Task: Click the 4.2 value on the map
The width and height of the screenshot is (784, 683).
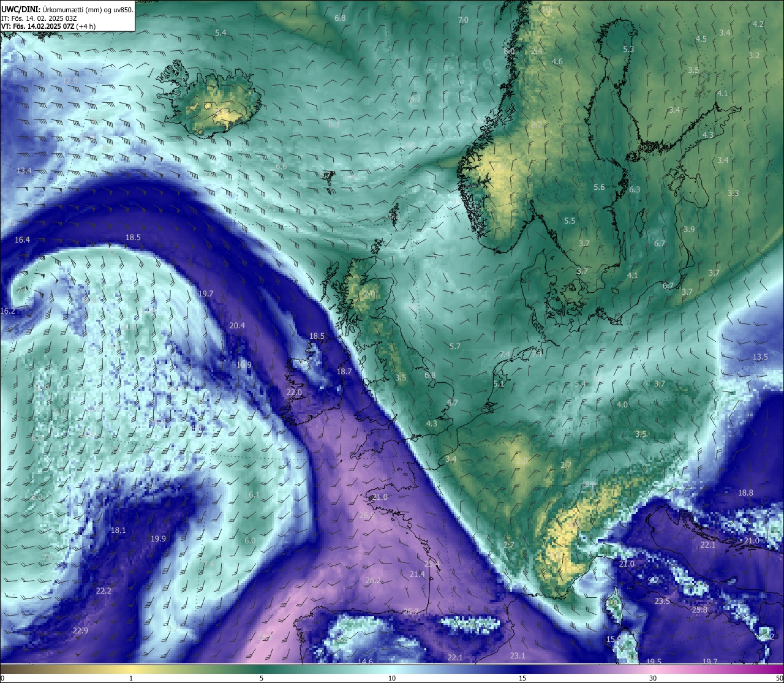Action: tap(758, 25)
